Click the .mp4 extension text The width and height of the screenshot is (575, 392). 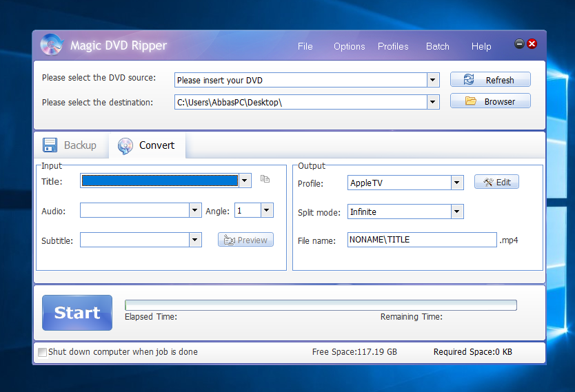[x=509, y=240]
